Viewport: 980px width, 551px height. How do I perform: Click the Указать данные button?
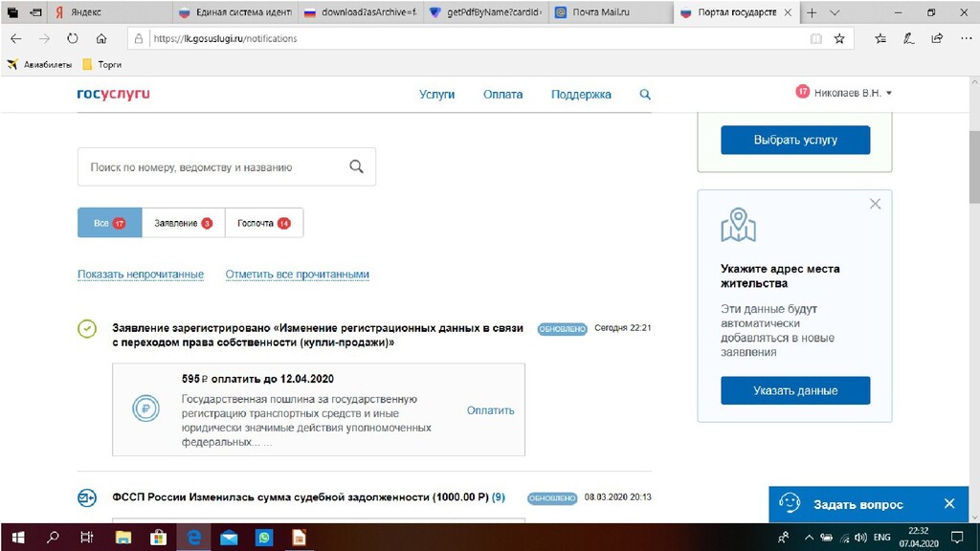coord(795,390)
